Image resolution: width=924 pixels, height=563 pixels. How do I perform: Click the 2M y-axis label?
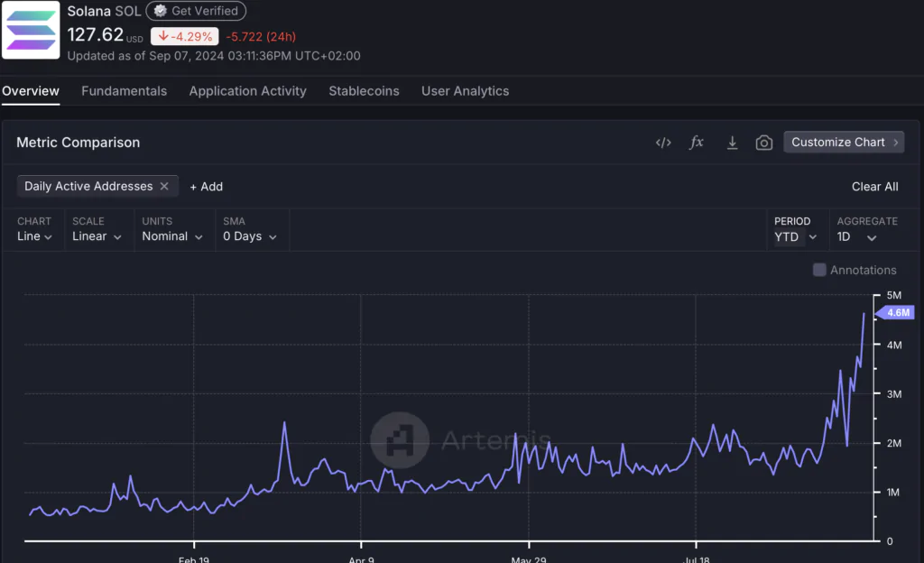(894, 443)
